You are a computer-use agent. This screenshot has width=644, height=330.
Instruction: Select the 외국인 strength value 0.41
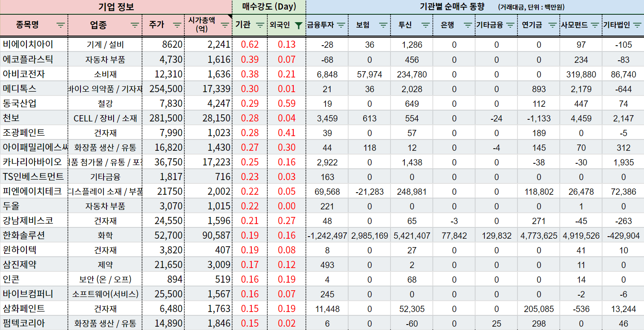click(287, 132)
